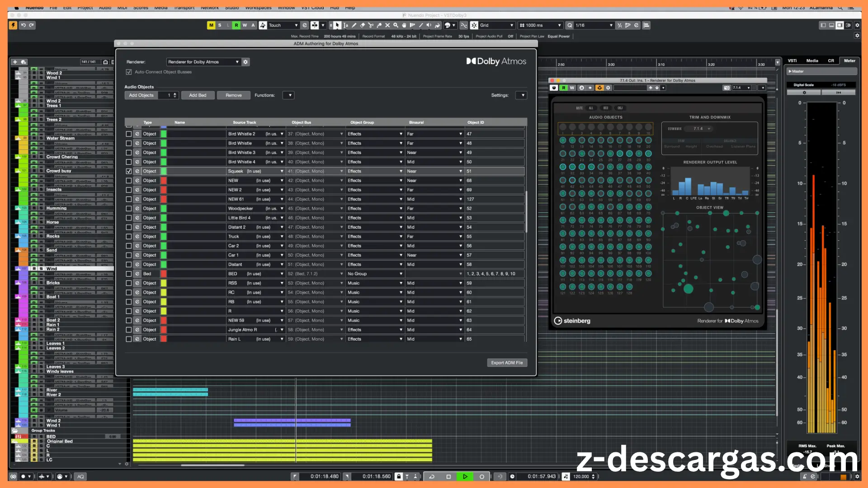This screenshot has height=488, width=868.
Task: Click red color swatch of the Bed row
Action: click(164, 274)
